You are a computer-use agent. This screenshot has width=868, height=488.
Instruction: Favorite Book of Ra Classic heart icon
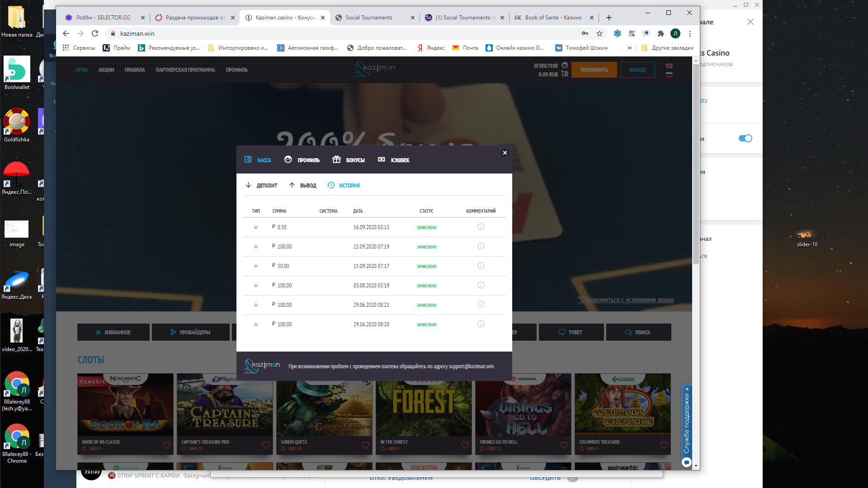click(166, 445)
